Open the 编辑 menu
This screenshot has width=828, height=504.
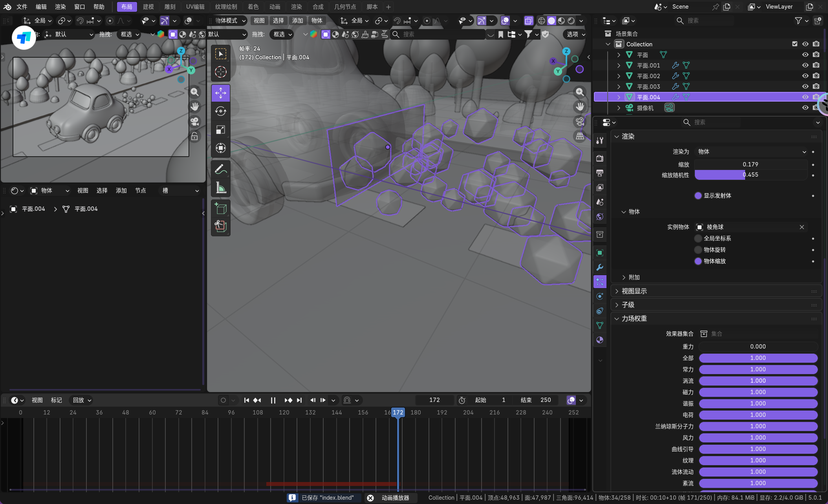tap(41, 7)
